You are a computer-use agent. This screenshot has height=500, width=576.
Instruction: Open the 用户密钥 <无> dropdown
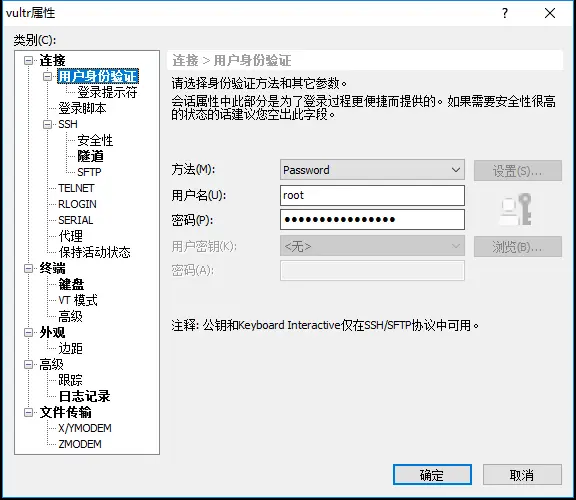click(x=372, y=246)
